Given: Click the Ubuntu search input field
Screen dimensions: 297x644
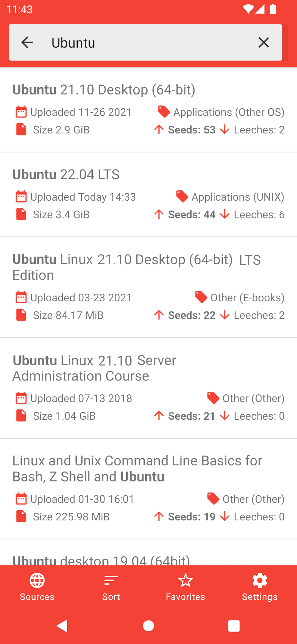Looking at the screenshot, I should tap(148, 43).
